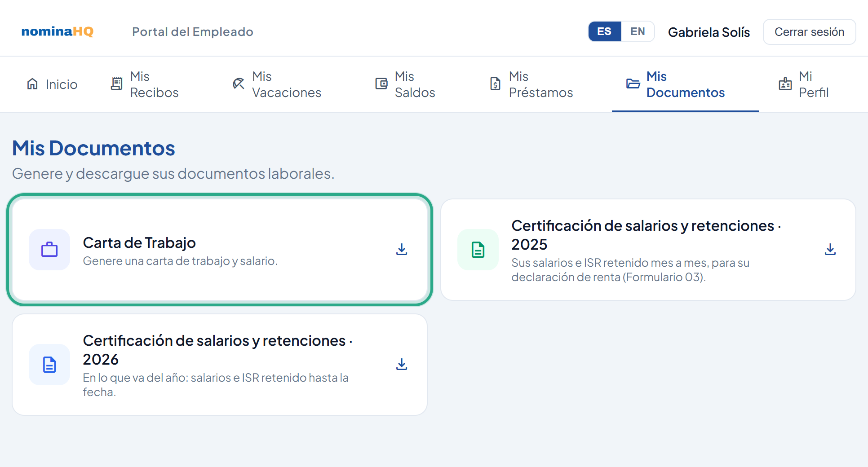Viewport: 868px width, 467px height.
Task: Switch language to ES
Action: (604, 31)
